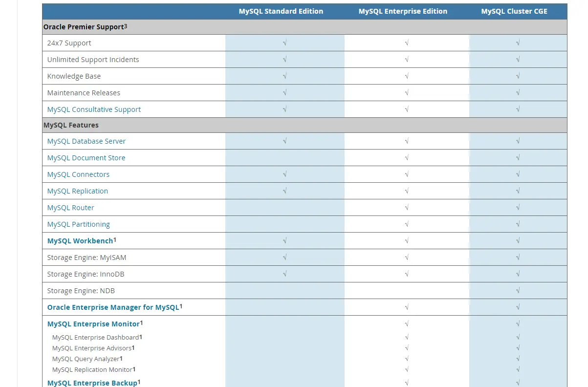Click Storage Engine: InnoDB checkmark under Standard Edition
This screenshot has width=588, height=387.
coord(284,274)
